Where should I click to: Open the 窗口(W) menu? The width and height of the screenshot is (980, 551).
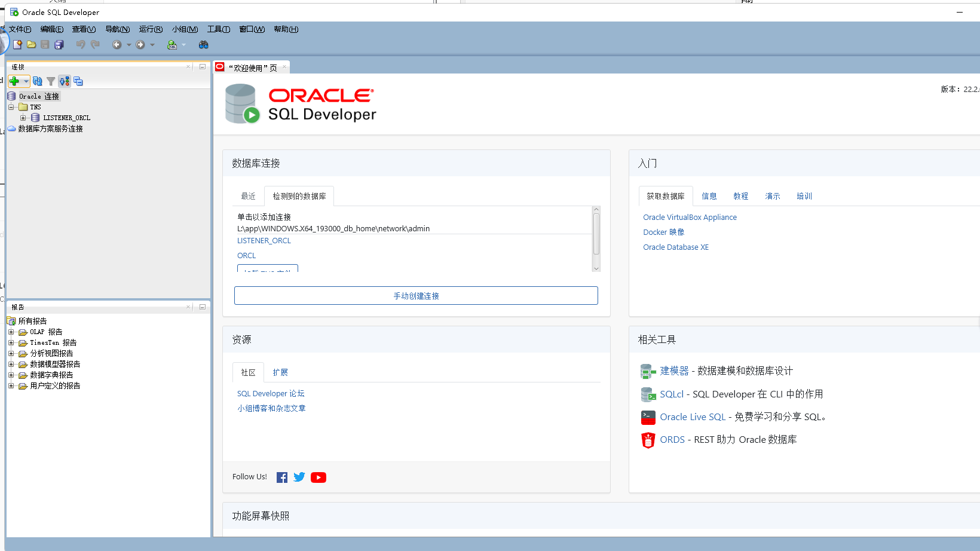coord(252,29)
